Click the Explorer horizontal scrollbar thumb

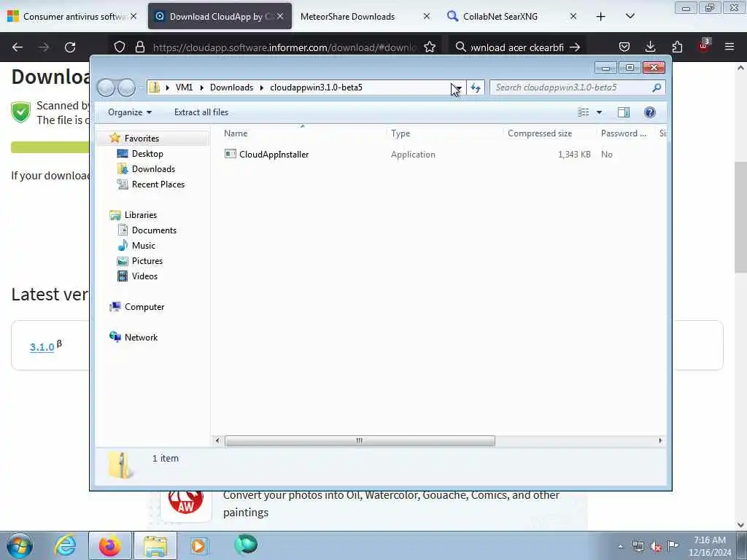(x=360, y=441)
